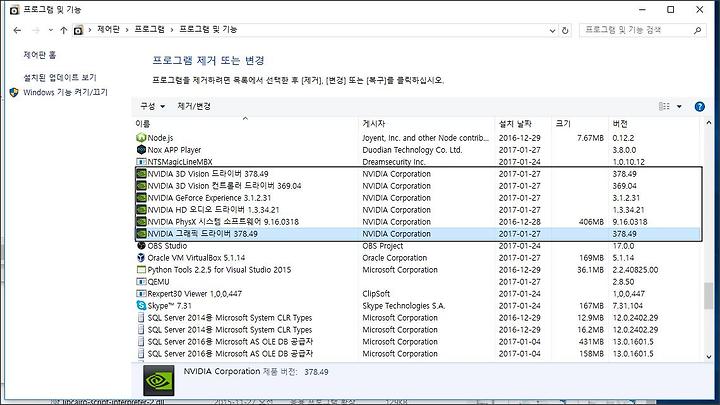Screen dimensions: 720x405
Task: Select the Skype™ 7.31 row
Action: 418,305
